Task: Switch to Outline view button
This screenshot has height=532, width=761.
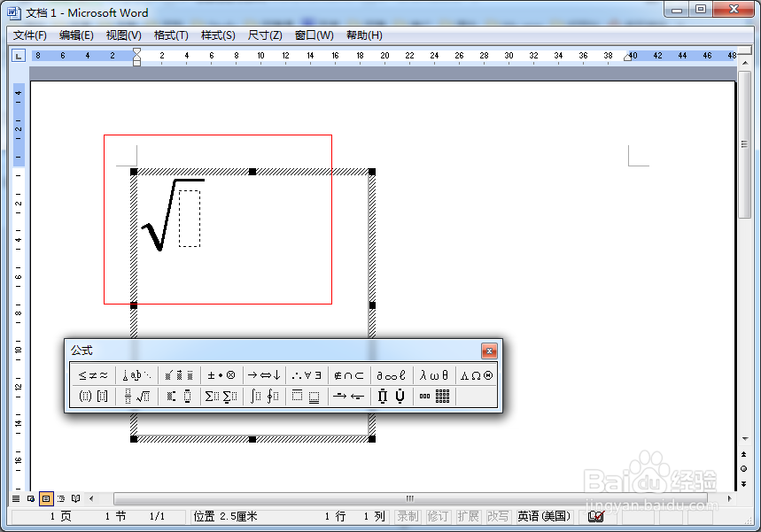Action: coord(61,498)
